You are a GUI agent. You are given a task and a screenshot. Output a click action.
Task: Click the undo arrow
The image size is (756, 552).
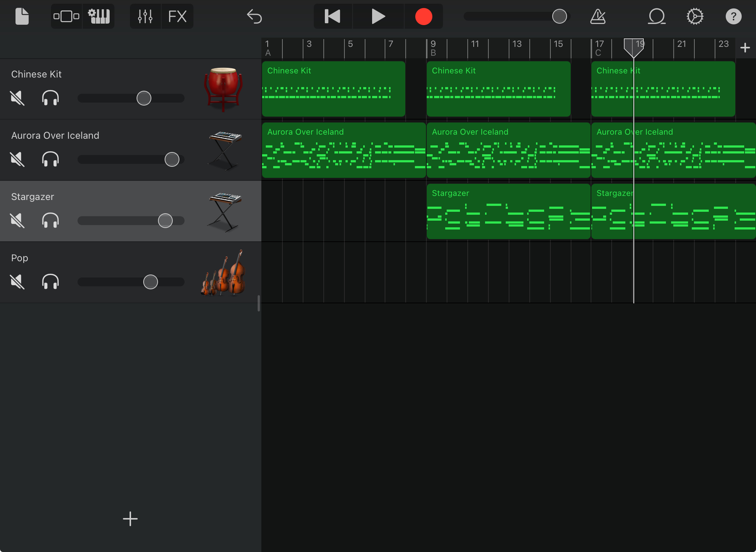point(254,16)
